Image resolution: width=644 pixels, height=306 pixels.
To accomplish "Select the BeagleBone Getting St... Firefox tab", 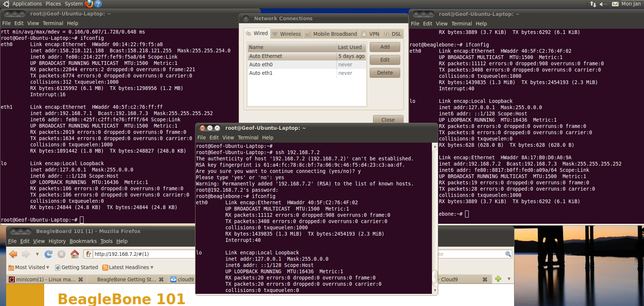I will [x=127, y=279].
